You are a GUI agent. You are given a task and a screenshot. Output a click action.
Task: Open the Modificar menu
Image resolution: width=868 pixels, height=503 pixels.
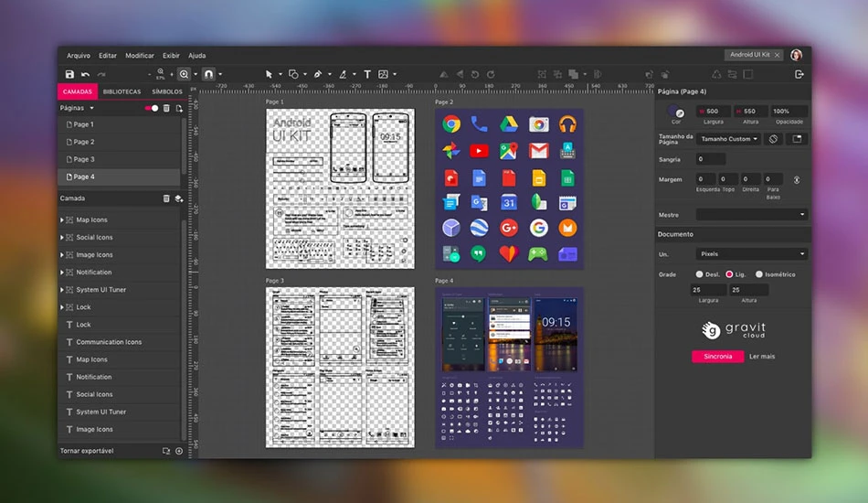(x=140, y=56)
